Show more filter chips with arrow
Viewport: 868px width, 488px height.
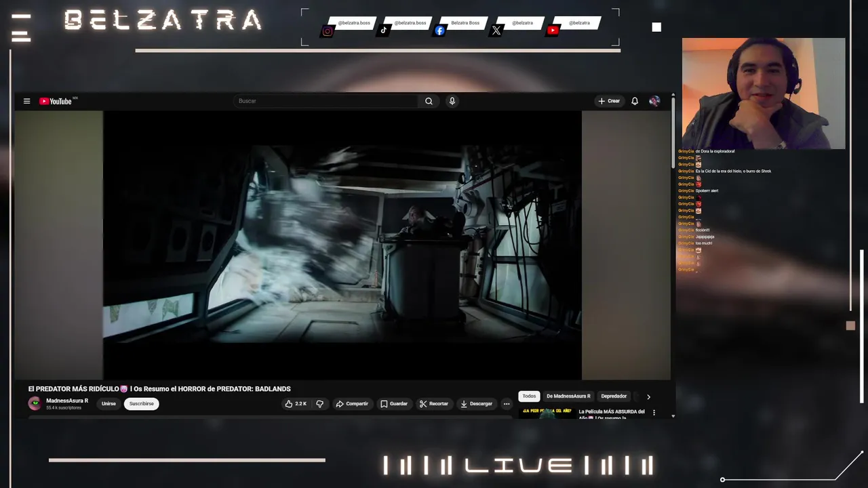tap(648, 396)
